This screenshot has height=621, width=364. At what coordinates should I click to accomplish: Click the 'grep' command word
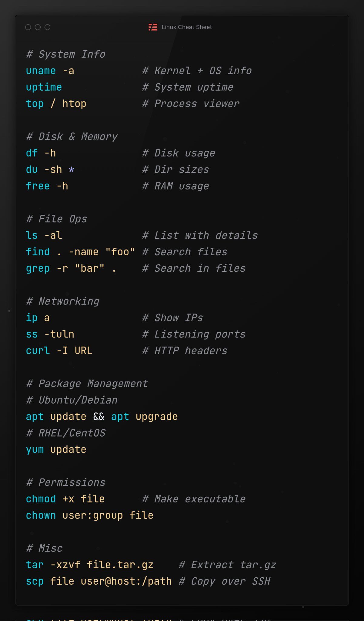pos(38,268)
